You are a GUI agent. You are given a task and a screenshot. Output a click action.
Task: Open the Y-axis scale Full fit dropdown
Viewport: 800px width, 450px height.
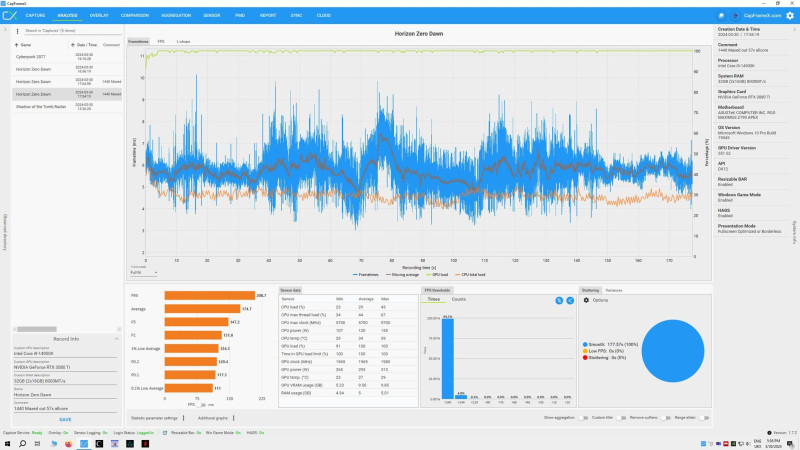[143, 272]
